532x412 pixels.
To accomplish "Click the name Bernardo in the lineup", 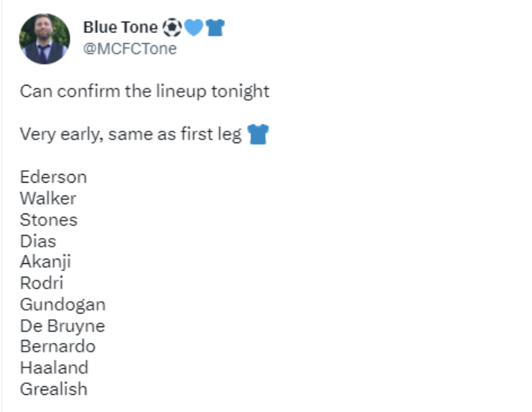I will pos(58,347).
